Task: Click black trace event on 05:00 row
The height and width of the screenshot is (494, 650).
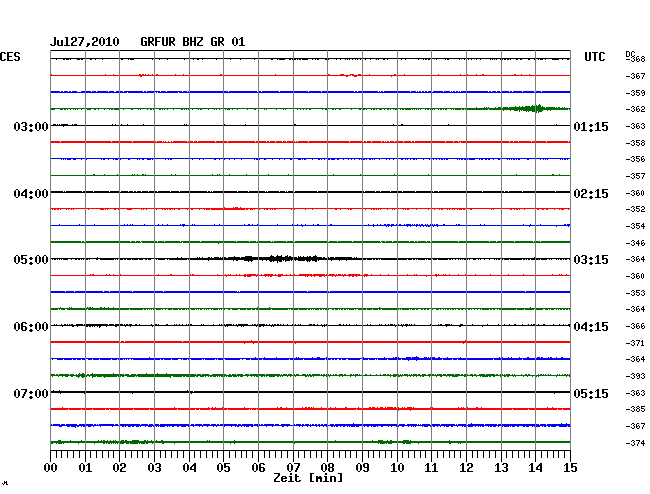Action: tap(282, 259)
